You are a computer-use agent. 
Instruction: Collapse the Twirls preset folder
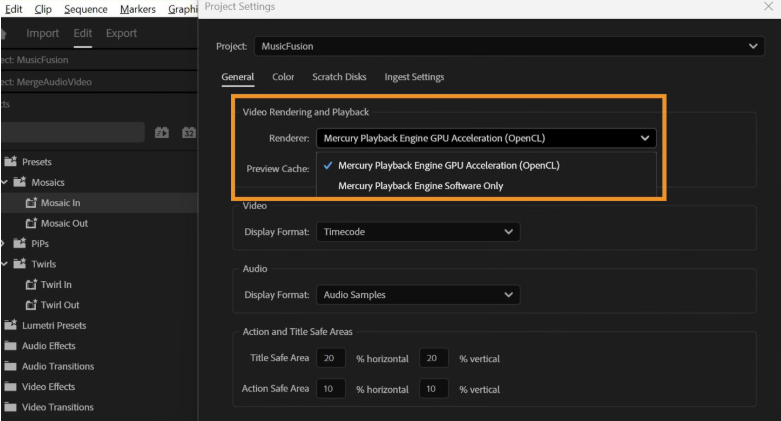5,264
